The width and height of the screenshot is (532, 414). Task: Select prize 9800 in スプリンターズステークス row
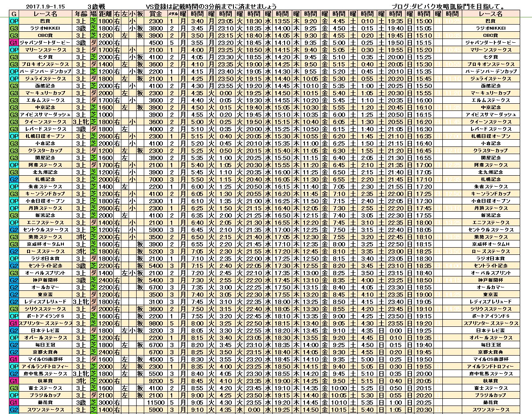[156, 323]
